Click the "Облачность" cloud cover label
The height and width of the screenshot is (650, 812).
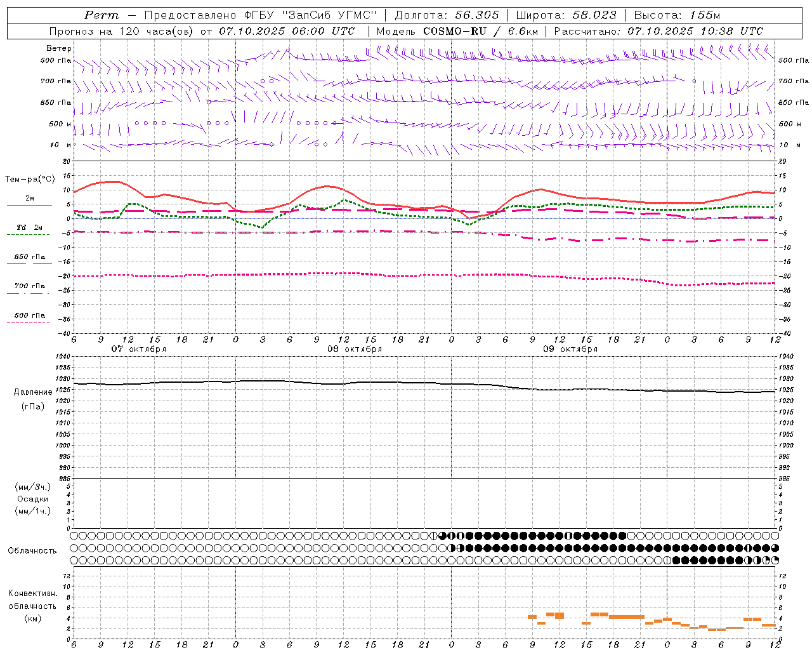[32, 551]
